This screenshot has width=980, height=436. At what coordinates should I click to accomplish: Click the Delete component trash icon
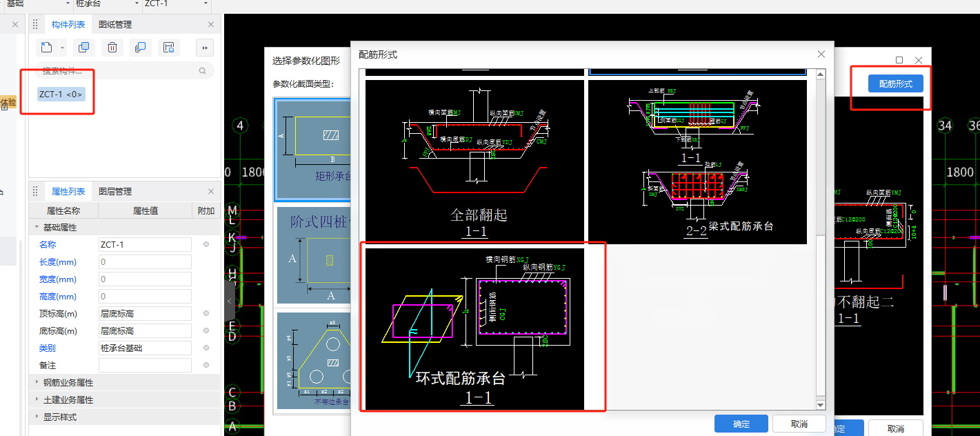click(x=112, y=48)
